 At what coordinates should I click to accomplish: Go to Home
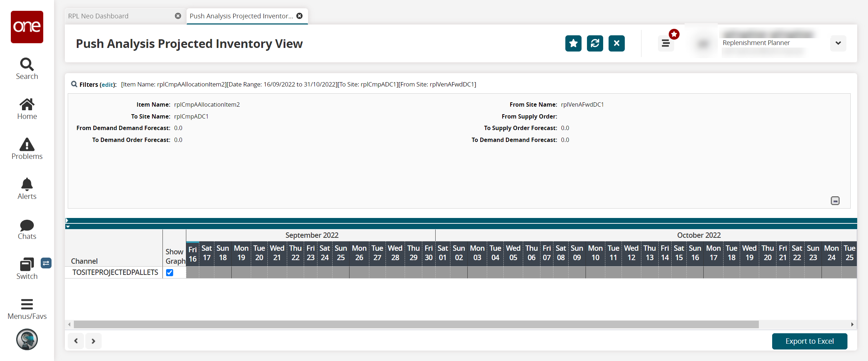(x=27, y=109)
